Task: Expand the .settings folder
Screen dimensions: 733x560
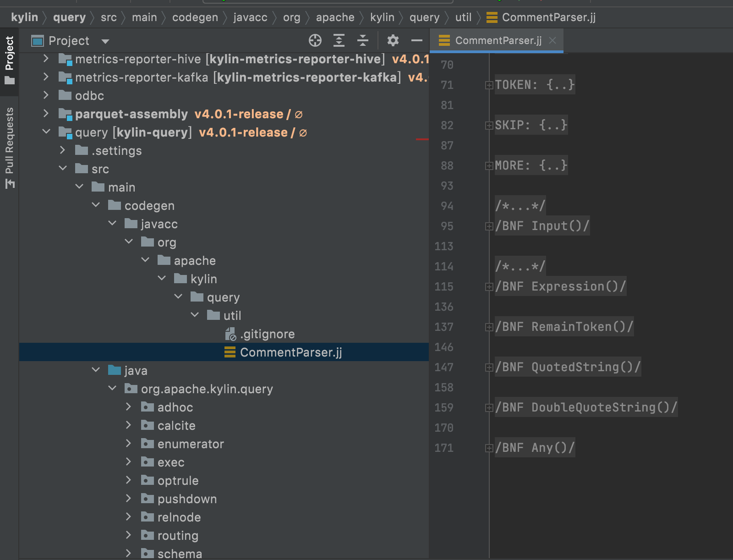Action: click(x=62, y=150)
